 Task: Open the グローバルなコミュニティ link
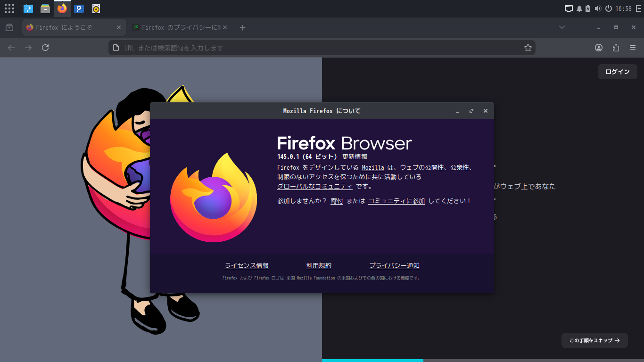pyautogui.click(x=315, y=187)
